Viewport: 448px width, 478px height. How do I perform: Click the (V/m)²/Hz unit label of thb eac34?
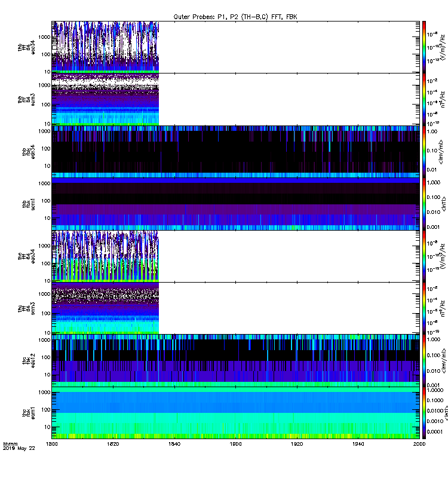[x=443, y=47]
